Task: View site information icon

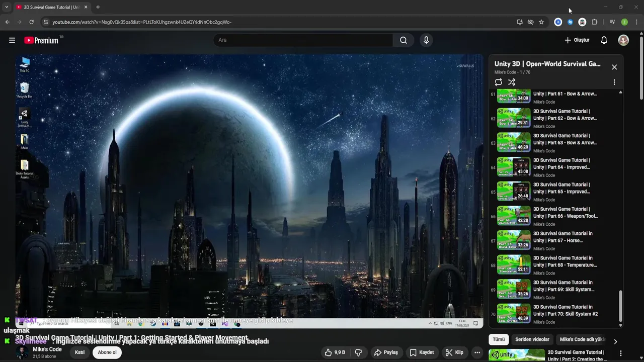Action: [46, 22]
